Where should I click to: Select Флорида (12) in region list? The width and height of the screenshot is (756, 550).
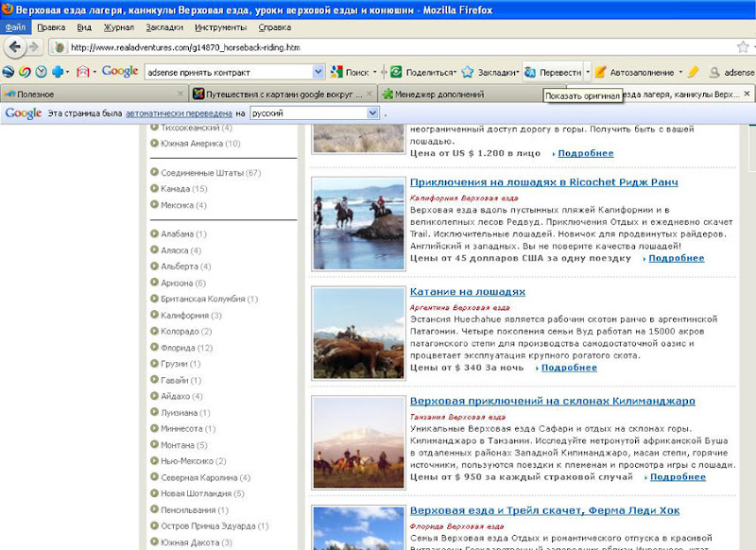[186, 348]
